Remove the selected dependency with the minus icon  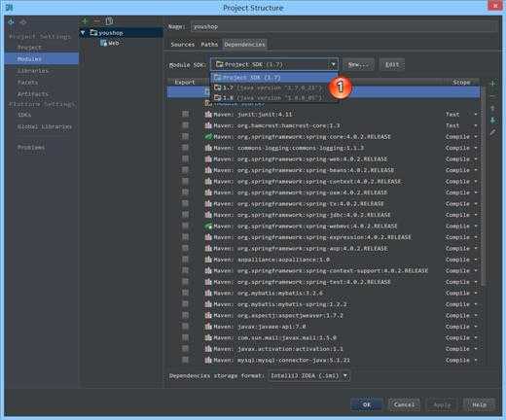pos(492,96)
